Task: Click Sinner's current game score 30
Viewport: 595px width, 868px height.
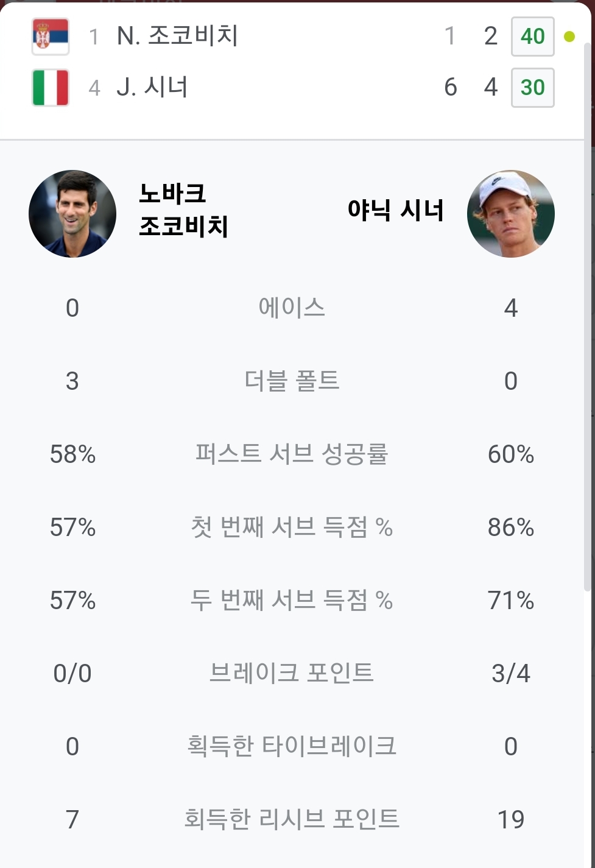Action: pos(532,88)
